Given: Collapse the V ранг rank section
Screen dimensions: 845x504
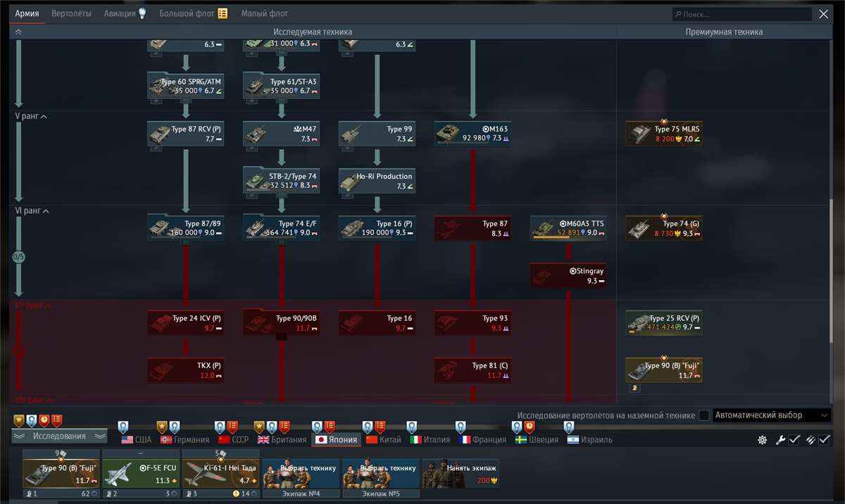Looking at the screenshot, I should pyautogui.click(x=44, y=115).
